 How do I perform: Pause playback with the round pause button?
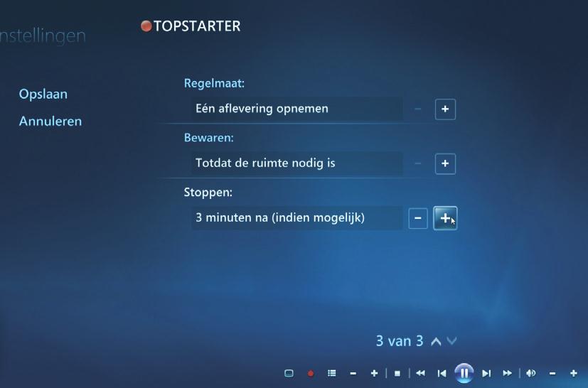point(464,373)
